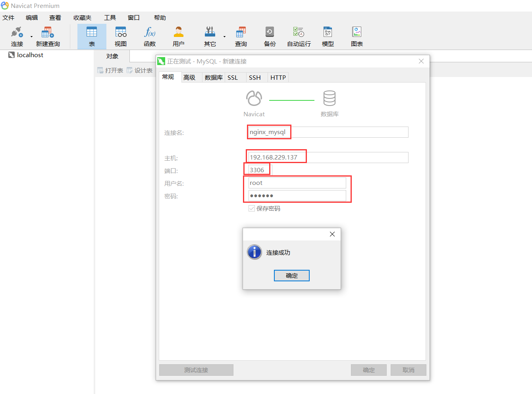Viewport: 532px width, 394px height.
Task: Open the 帮助 menu
Action: pos(160,17)
